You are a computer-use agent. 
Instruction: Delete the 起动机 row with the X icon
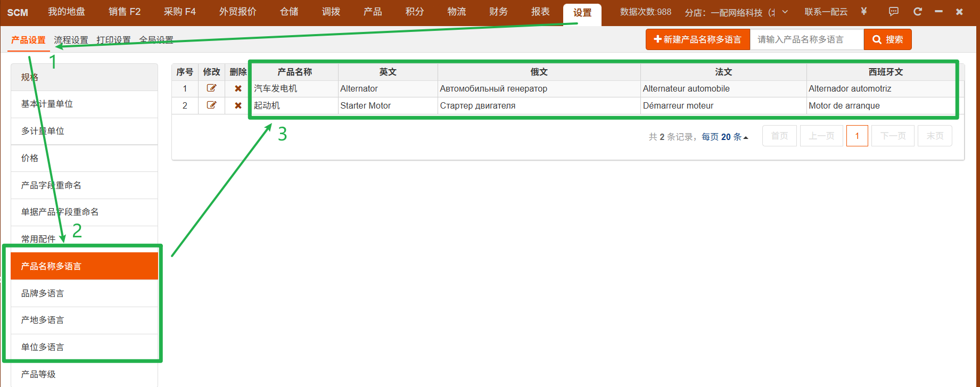[x=238, y=105]
